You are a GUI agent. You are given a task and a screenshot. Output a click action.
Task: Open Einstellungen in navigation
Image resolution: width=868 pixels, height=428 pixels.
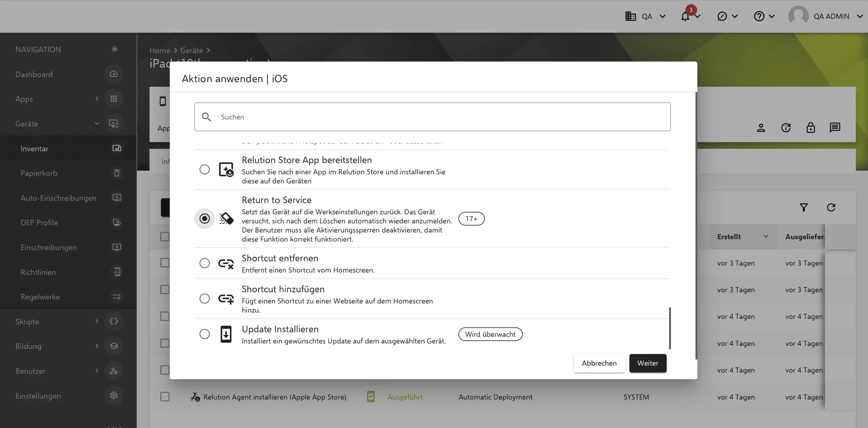68,396
